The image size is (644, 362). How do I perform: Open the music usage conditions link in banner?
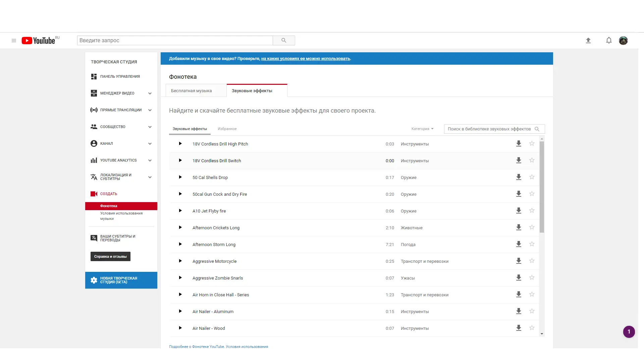[305, 59]
